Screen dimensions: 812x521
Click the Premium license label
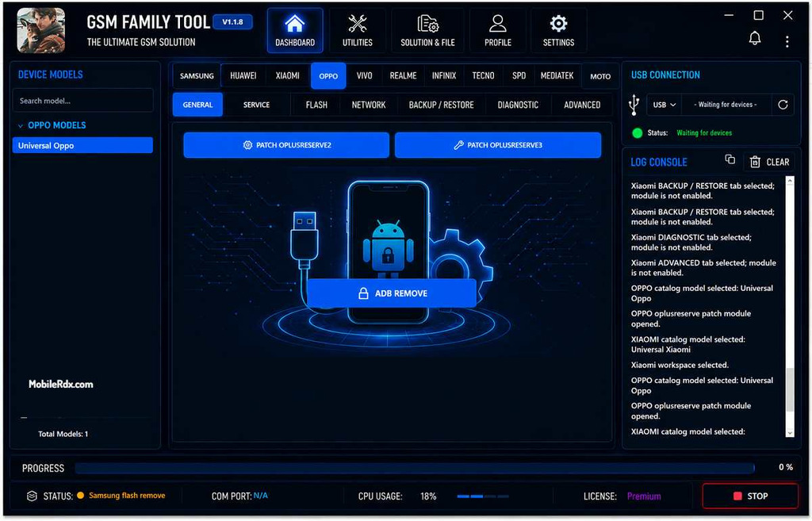pos(644,496)
